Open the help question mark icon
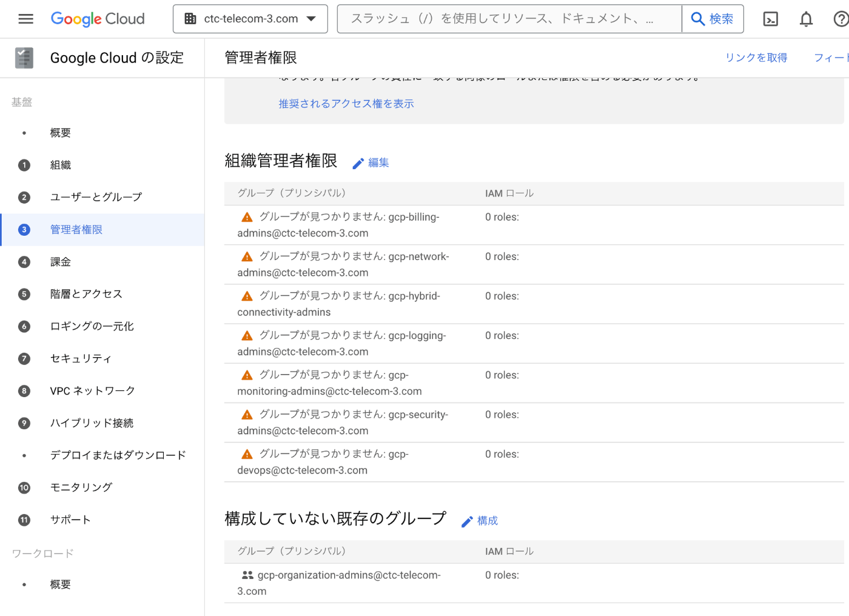Viewport: 849px width, 616px height. (841, 19)
